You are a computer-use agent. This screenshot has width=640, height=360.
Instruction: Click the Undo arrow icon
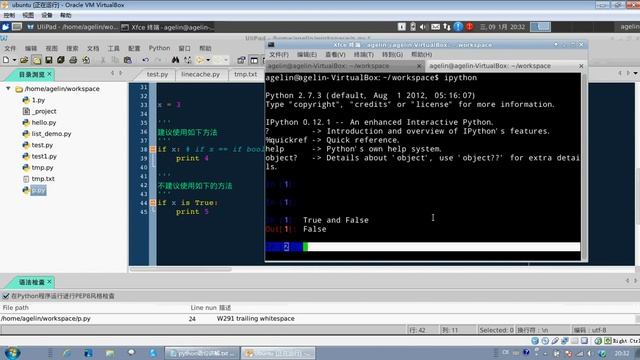pos(145,60)
